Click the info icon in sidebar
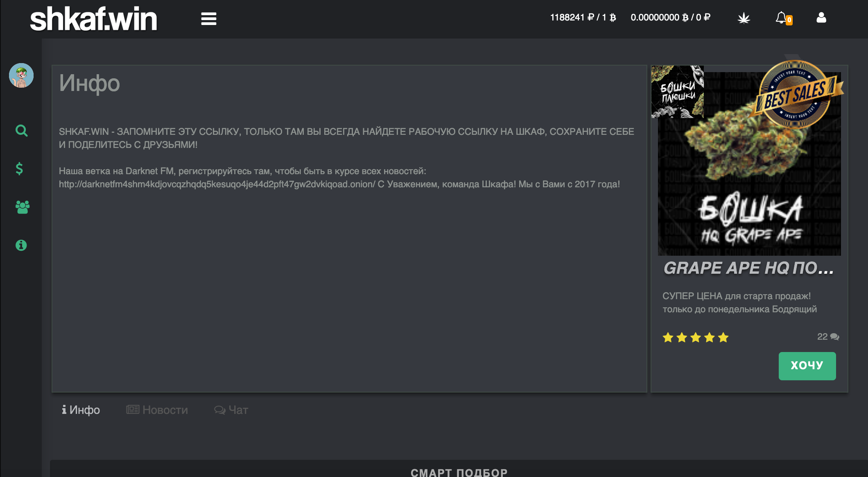Screen dimensions: 868x477 click(21, 245)
